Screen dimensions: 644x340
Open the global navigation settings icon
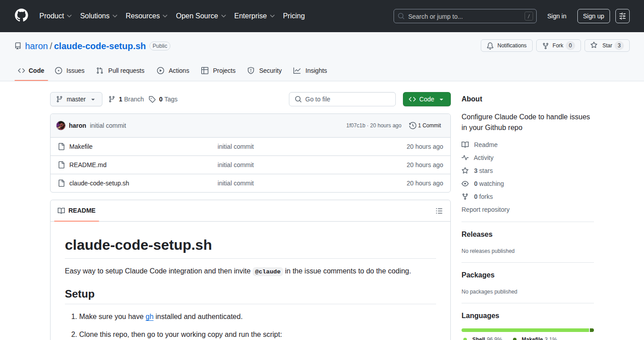click(x=623, y=16)
